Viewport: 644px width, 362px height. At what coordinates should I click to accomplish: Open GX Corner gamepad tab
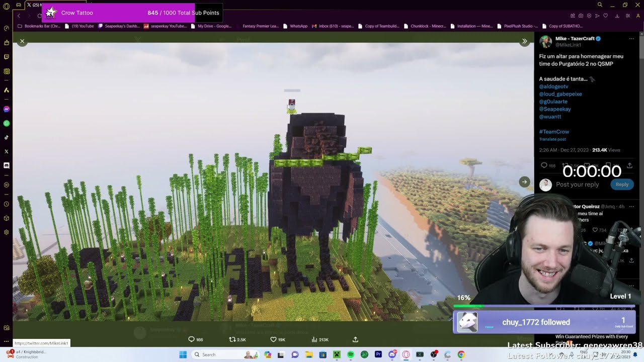click(19, 5)
